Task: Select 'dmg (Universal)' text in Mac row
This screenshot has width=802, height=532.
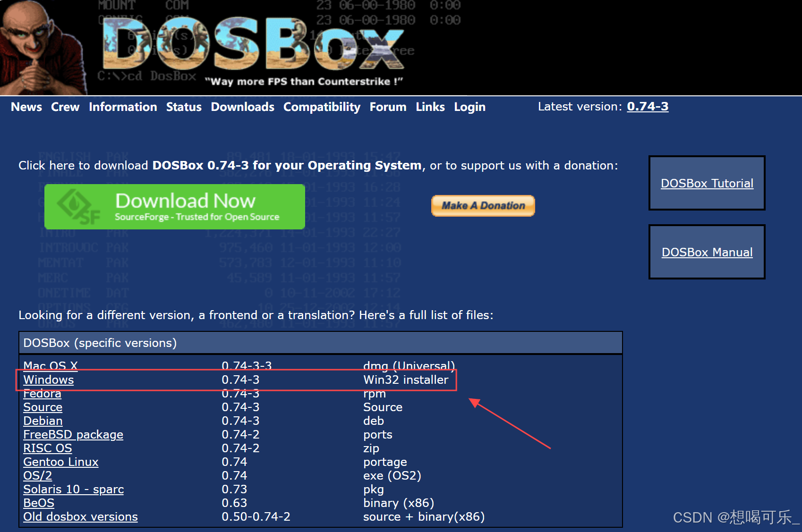Action: coord(409,366)
